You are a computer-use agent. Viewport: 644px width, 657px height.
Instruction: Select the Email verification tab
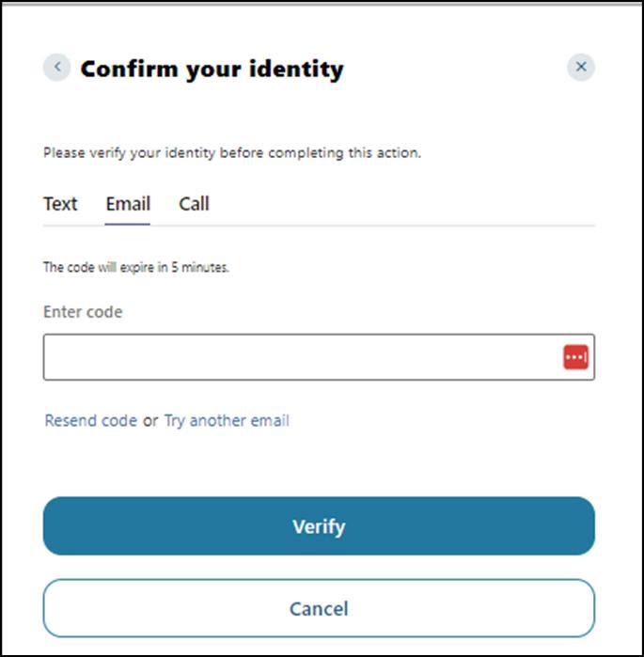128,204
